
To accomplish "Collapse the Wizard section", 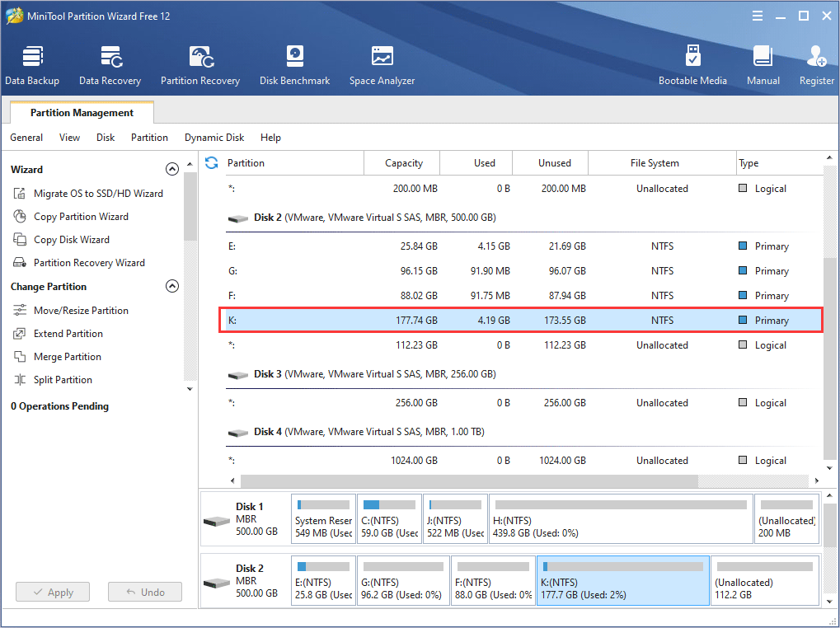I will (x=172, y=168).
